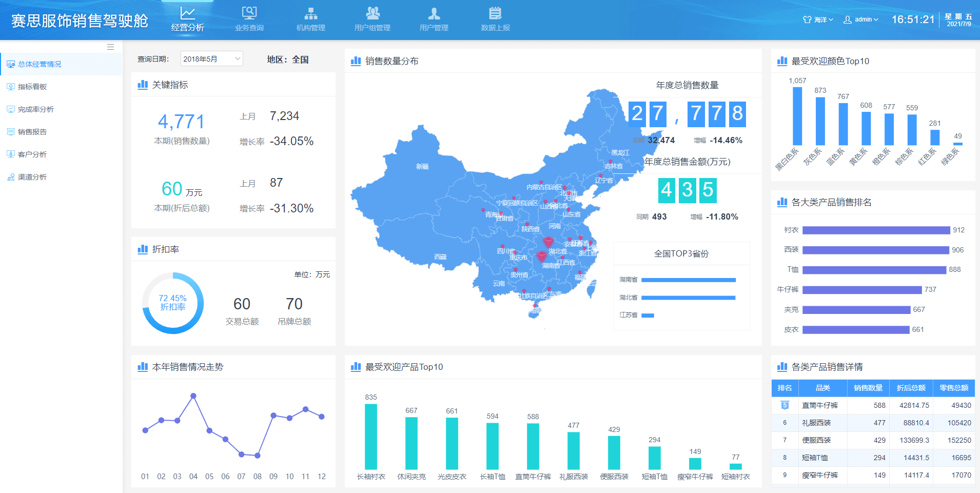
Task: Open 渠道分析 in the sidebar
Action: pos(32,177)
